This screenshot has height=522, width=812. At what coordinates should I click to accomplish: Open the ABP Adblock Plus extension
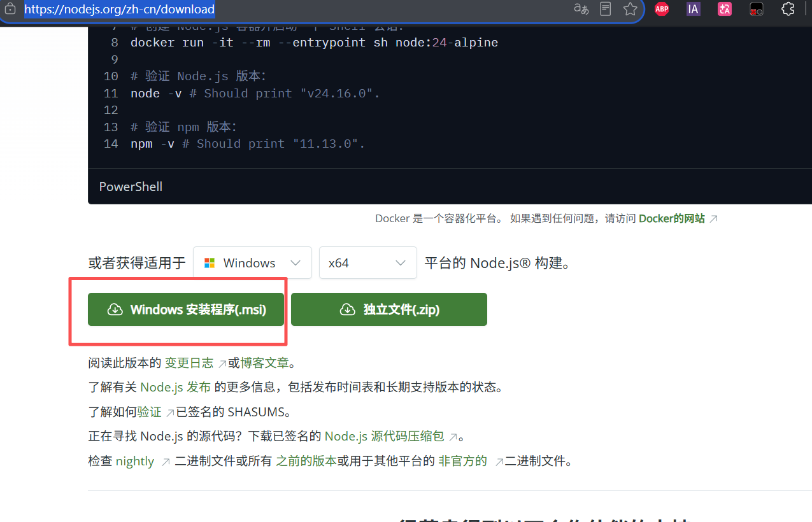tap(662, 9)
